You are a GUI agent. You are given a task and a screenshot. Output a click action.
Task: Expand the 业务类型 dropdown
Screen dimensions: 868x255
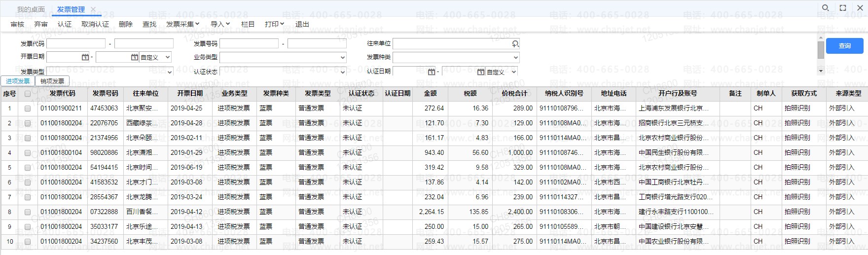tap(343, 58)
